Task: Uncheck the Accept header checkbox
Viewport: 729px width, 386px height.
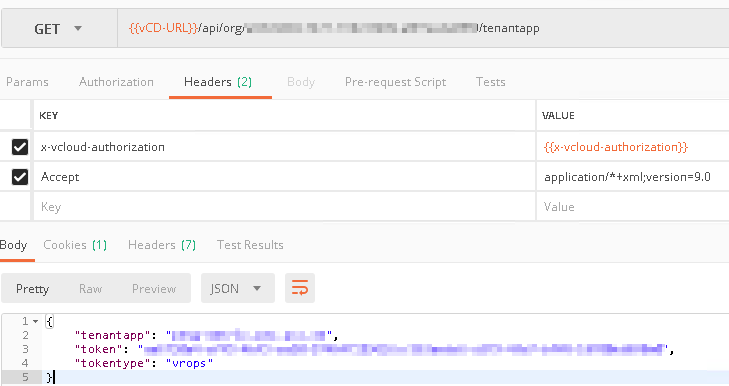Action: click(x=20, y=177)
